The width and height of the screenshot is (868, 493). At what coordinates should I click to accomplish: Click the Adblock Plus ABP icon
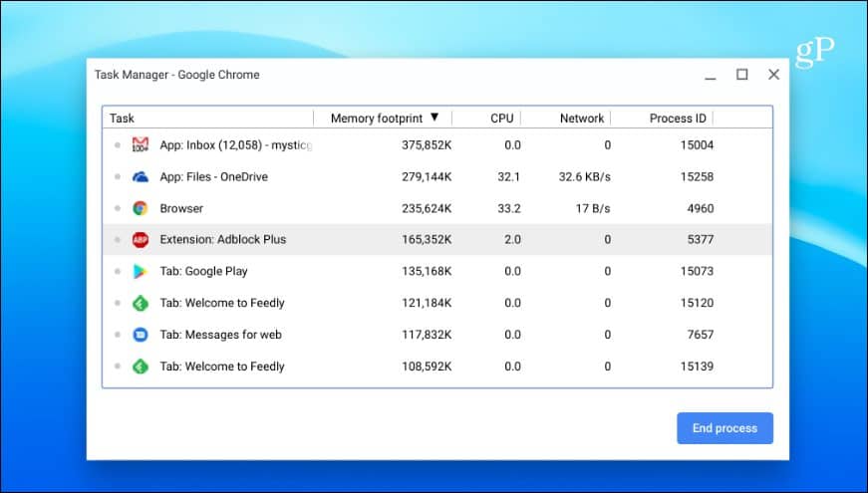pyautogui.click(x=141, y=240)
